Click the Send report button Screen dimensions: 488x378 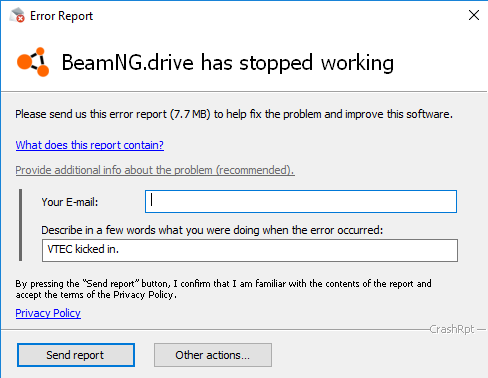click(x=76, y=355)
